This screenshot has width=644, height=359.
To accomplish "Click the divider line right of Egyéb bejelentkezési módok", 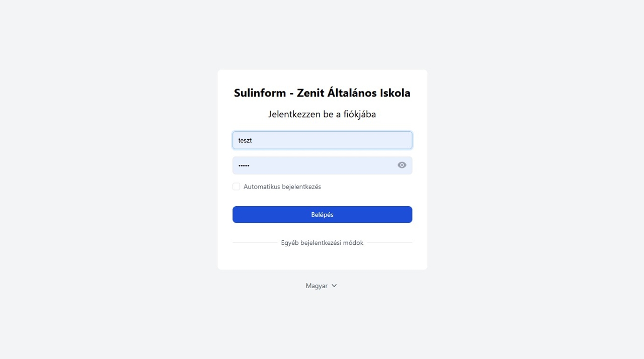I will point(389,242).
